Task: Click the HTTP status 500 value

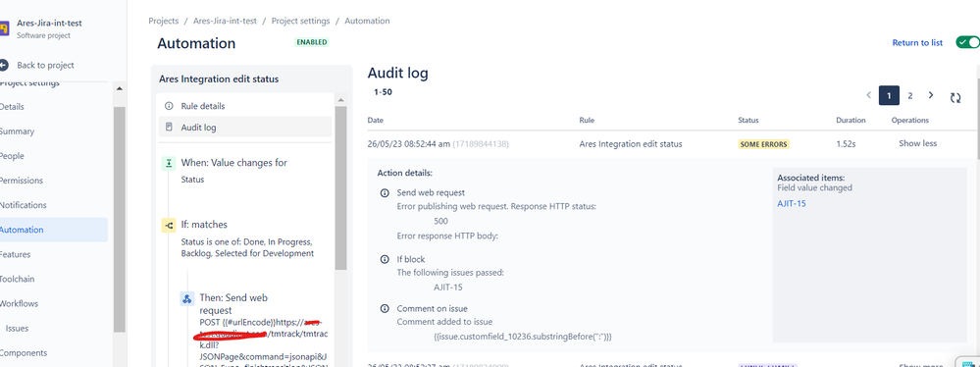Action: click(x=440, y=221)
